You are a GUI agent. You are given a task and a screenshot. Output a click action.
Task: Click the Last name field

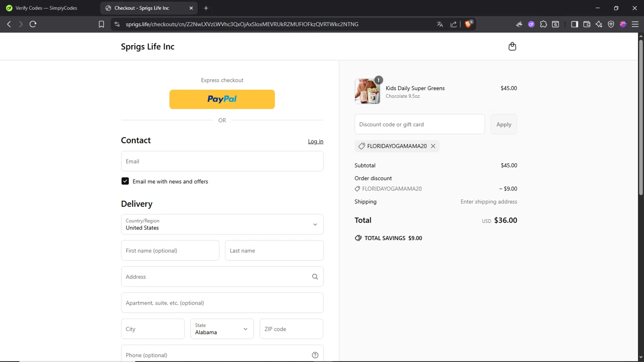click(x=274, y=250)
